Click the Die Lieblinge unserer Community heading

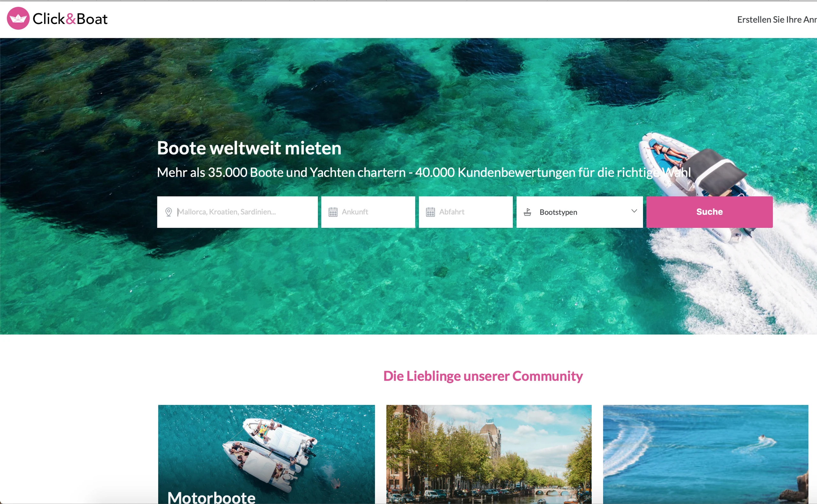click(483, 376)
